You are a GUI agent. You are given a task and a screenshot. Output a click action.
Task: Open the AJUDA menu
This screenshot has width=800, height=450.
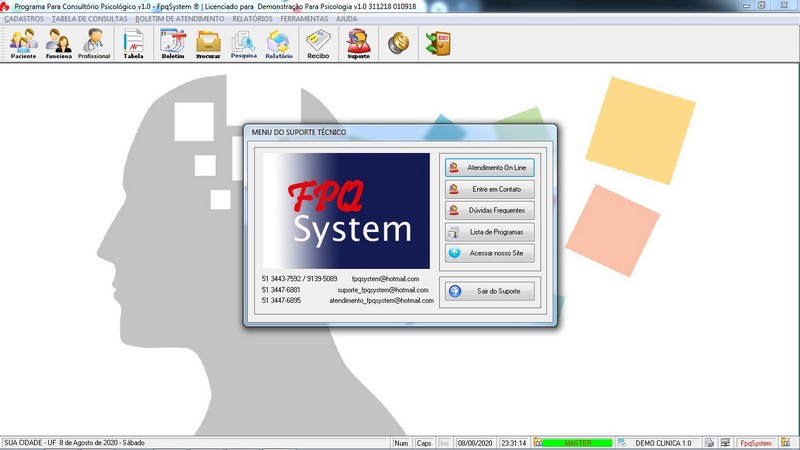(x=346, y=19)
